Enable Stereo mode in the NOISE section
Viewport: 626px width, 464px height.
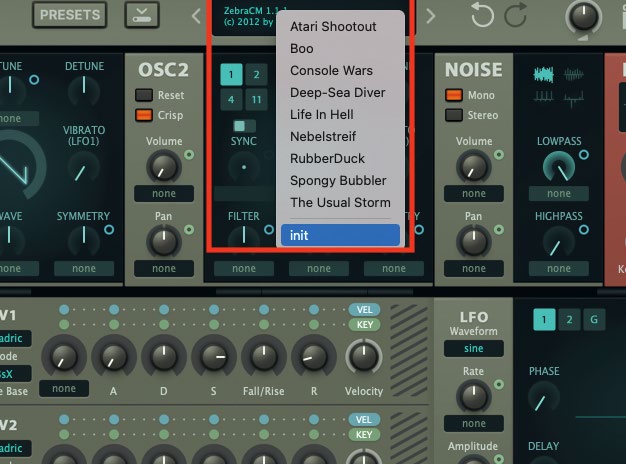tap(453, 114)
